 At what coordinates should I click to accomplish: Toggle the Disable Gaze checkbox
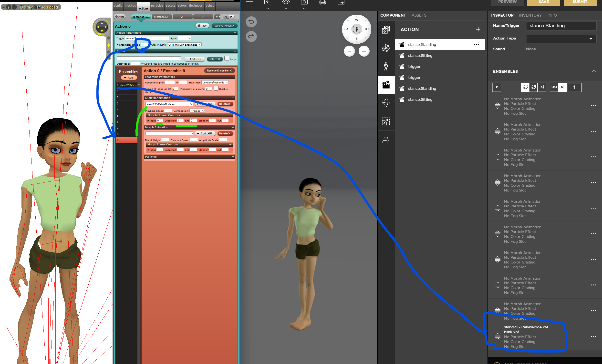point(216,88)
